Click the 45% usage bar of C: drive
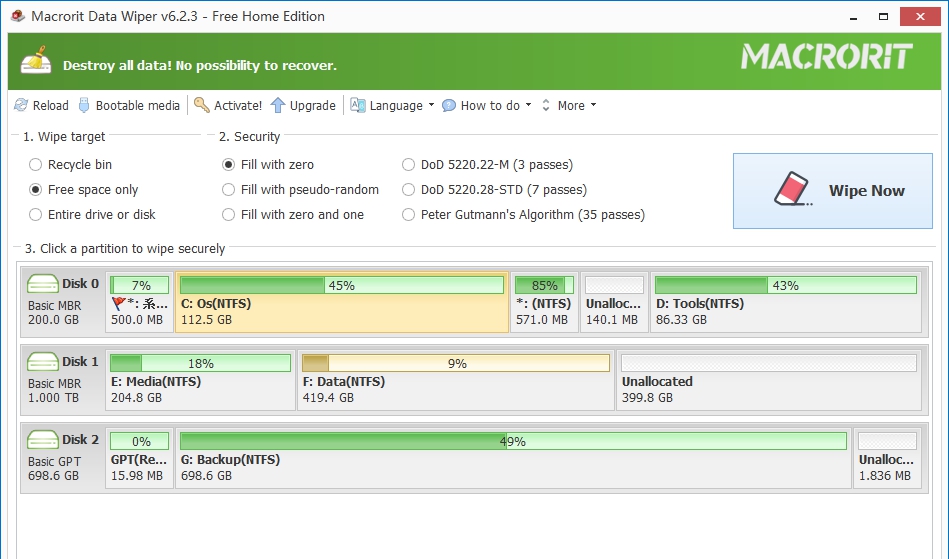Image resolution: width=949 pixels, height=559 pixels. point(341,285)
